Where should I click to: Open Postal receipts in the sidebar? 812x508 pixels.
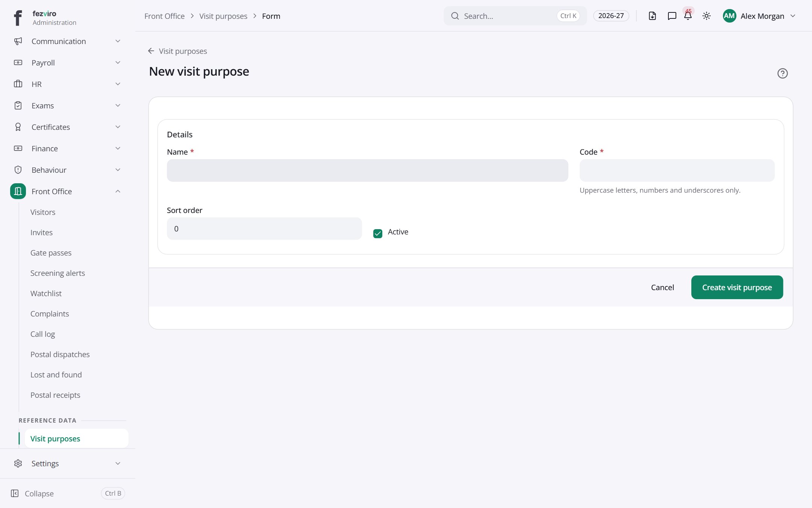(55, 395)
